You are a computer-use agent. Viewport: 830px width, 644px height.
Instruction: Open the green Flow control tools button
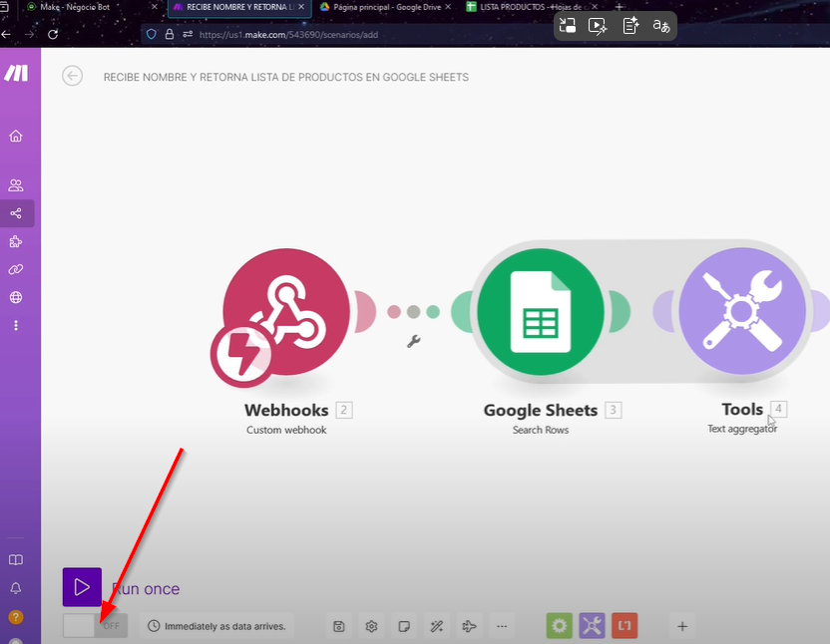(x=560, y=626)
